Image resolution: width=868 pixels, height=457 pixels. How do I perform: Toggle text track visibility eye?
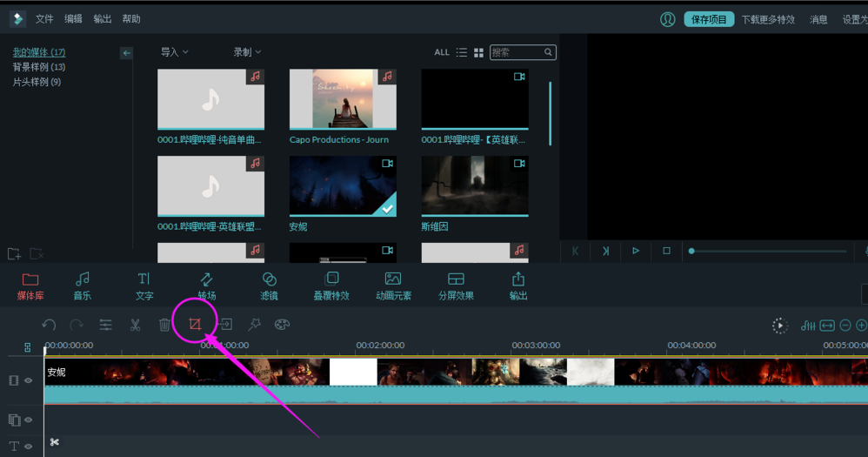(x=28, y=447)
